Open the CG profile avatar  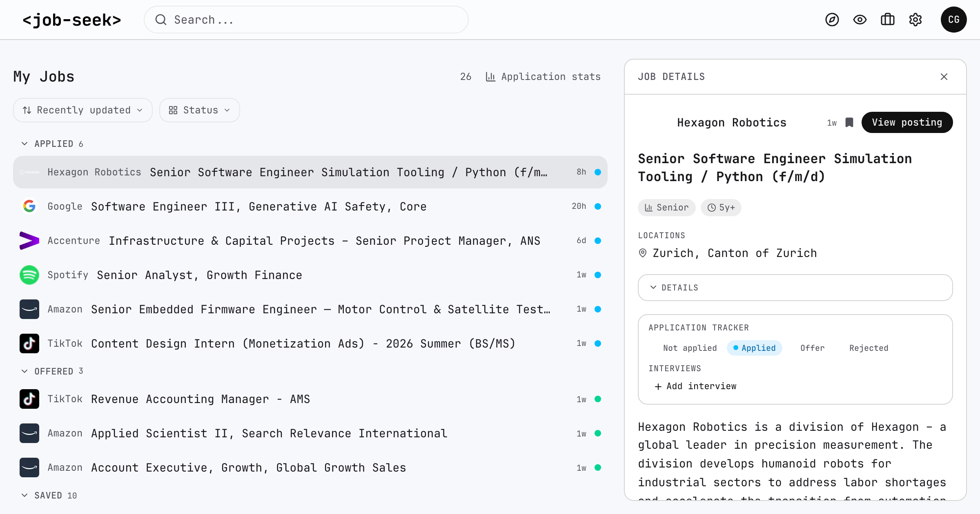(x=953, y=20)
